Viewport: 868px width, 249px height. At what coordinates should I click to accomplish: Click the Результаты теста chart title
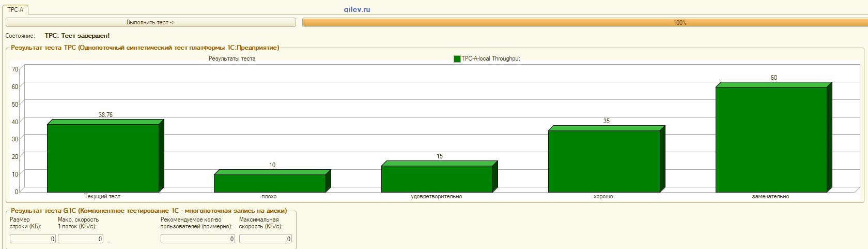coord(232,58)
